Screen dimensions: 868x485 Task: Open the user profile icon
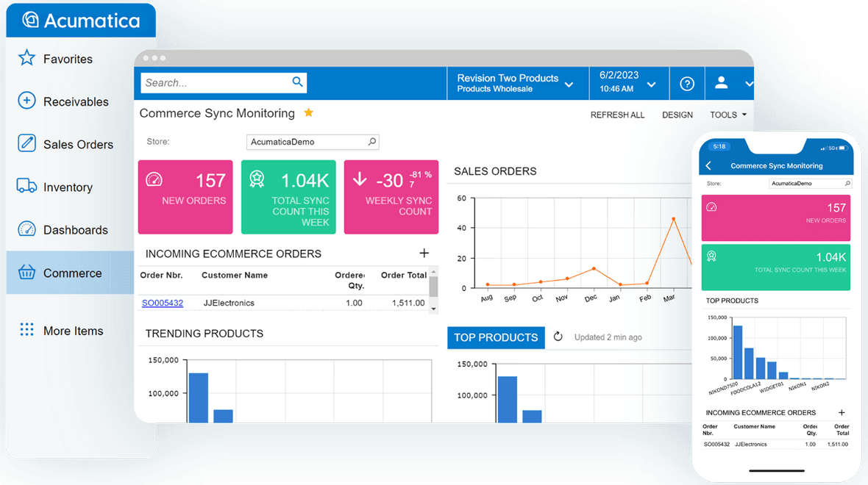[722, 83]
